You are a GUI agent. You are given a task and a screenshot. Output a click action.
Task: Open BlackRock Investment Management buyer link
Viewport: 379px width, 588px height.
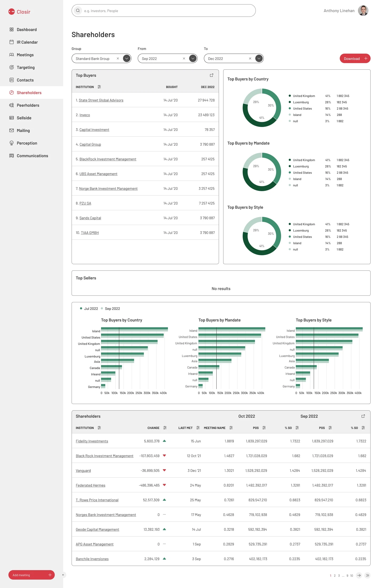pyautogui.click(x=108, y=159)
